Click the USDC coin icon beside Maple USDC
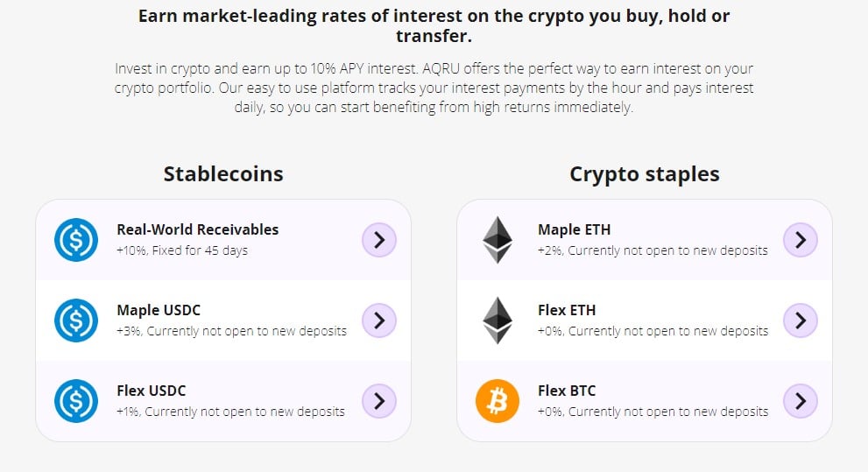Screen dimensions: 868x472 [76, 321]
